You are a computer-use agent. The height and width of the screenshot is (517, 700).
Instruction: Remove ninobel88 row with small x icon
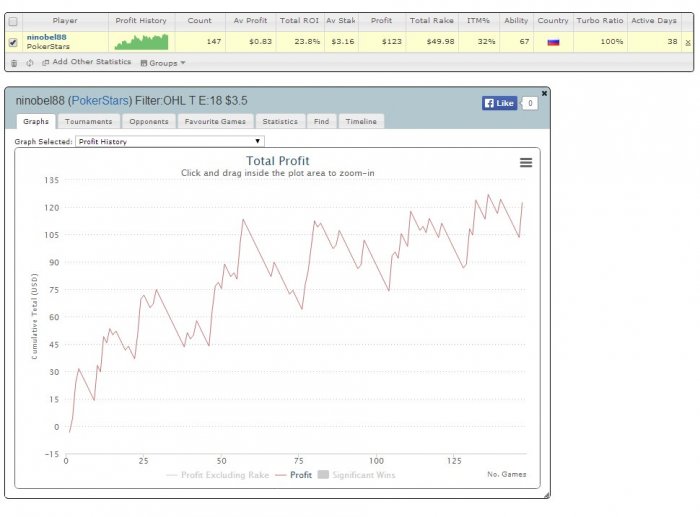coord(688,43)
